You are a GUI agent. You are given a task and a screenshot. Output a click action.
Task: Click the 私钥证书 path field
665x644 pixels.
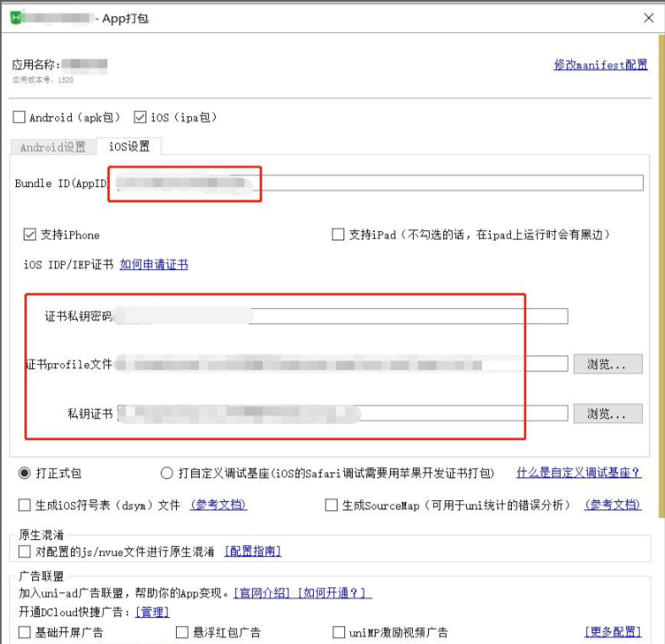click(343, 413)
